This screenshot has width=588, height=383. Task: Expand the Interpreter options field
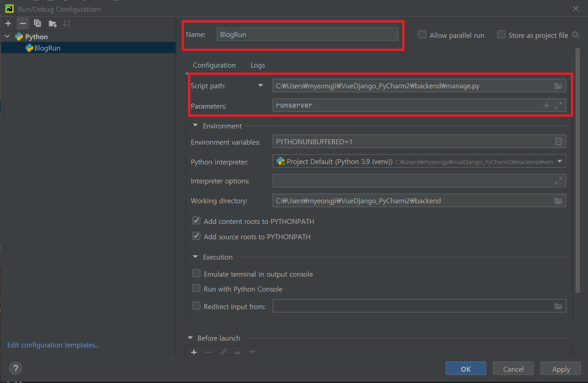pos(558,181)
